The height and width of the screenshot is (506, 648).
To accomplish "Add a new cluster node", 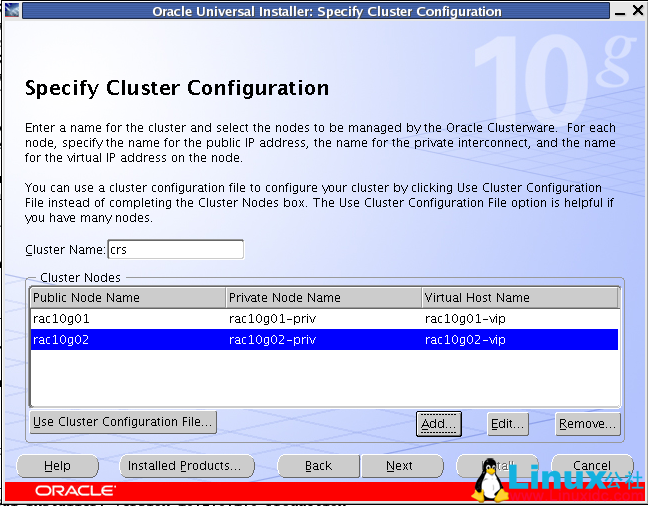I will tap(438, 424).
